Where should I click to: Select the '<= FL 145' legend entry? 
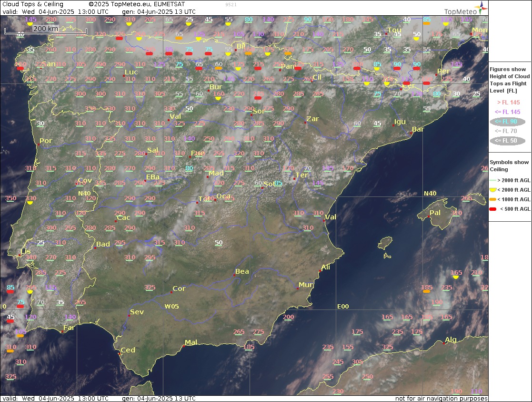coord(507,112)
